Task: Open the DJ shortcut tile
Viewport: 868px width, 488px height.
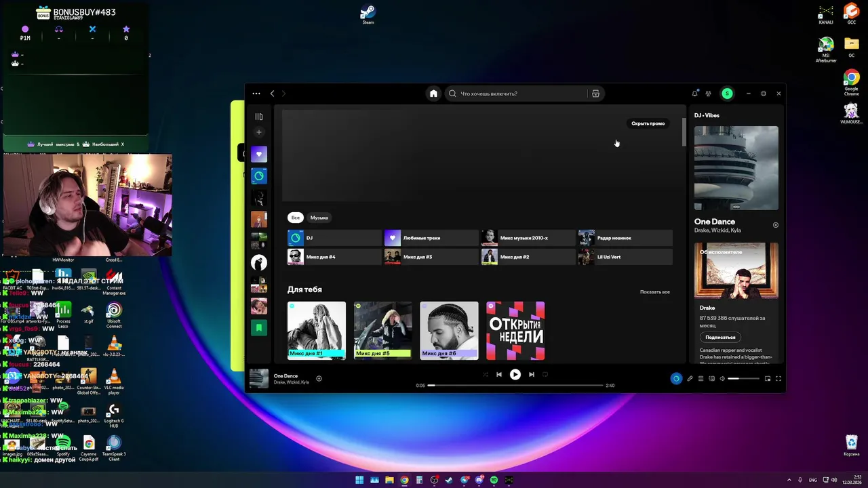Action: point(334,238)
